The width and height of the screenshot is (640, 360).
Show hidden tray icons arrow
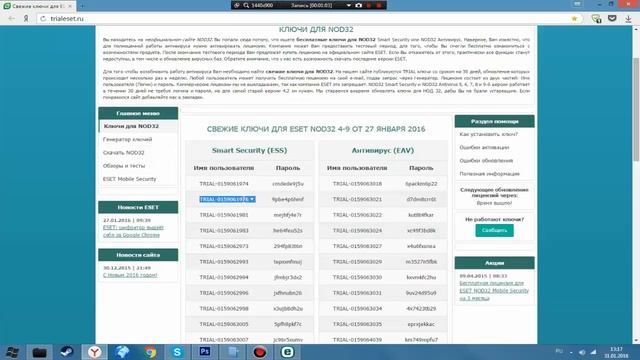click(571, 352)
